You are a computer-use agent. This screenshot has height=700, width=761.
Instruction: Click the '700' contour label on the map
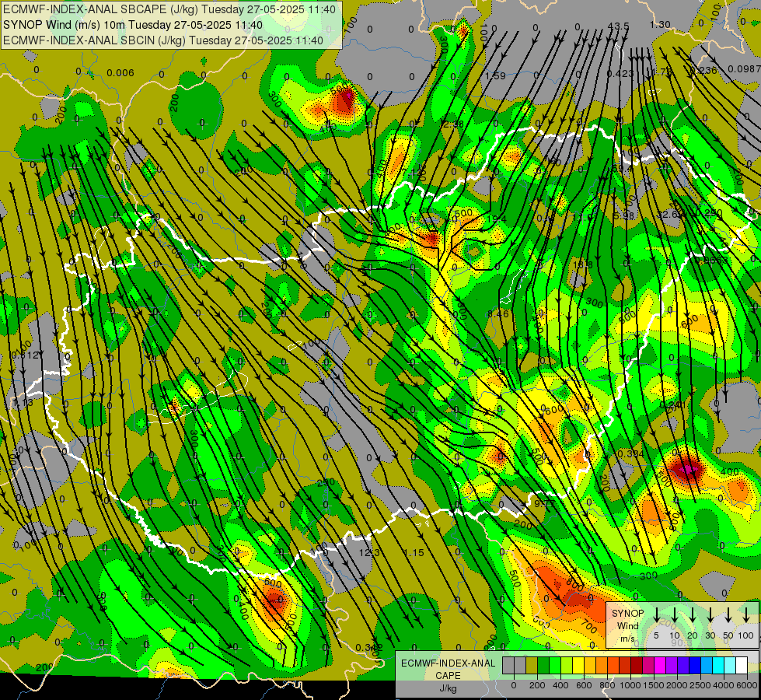pos(588,627)
